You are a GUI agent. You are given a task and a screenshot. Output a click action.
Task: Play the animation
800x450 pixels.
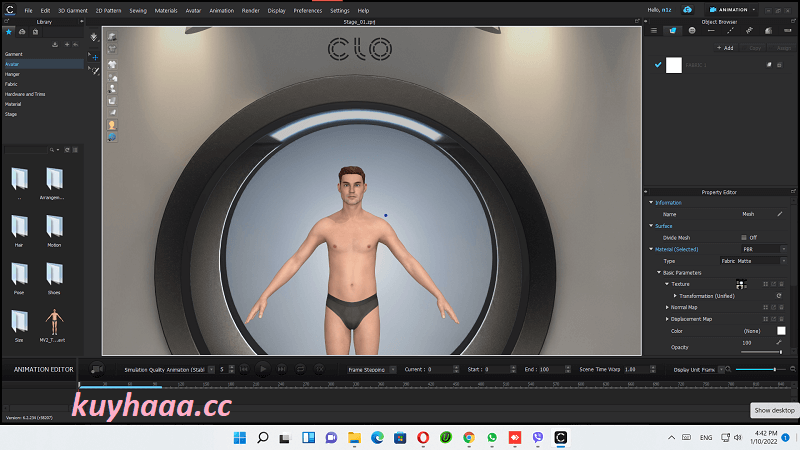(x=263, y=369)
